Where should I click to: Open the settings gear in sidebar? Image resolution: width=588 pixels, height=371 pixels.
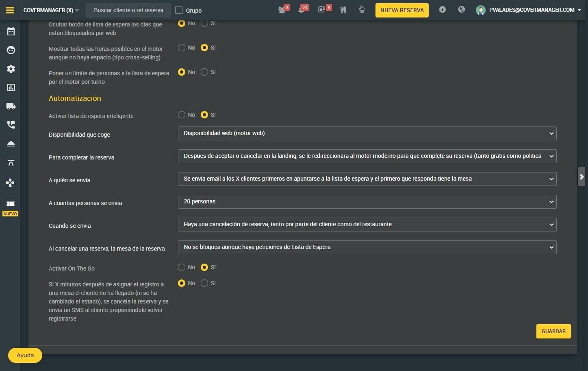pos(11,69)
